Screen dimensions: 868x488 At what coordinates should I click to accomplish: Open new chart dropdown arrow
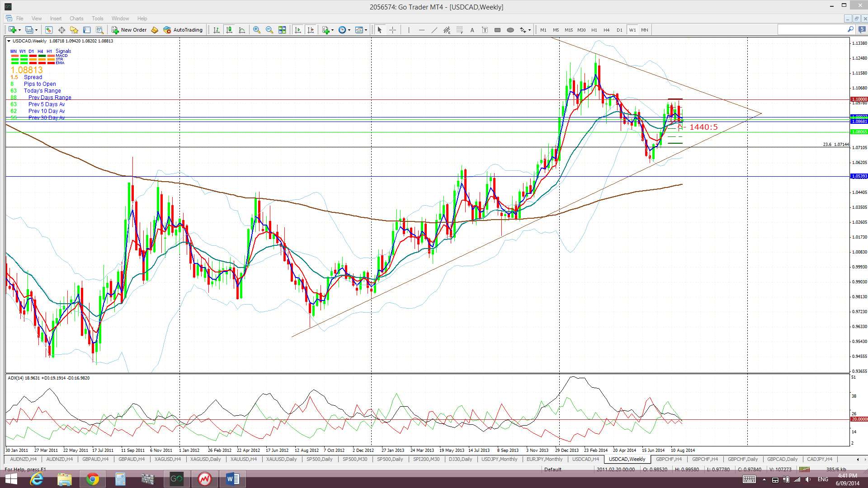(x=19, y=30)
